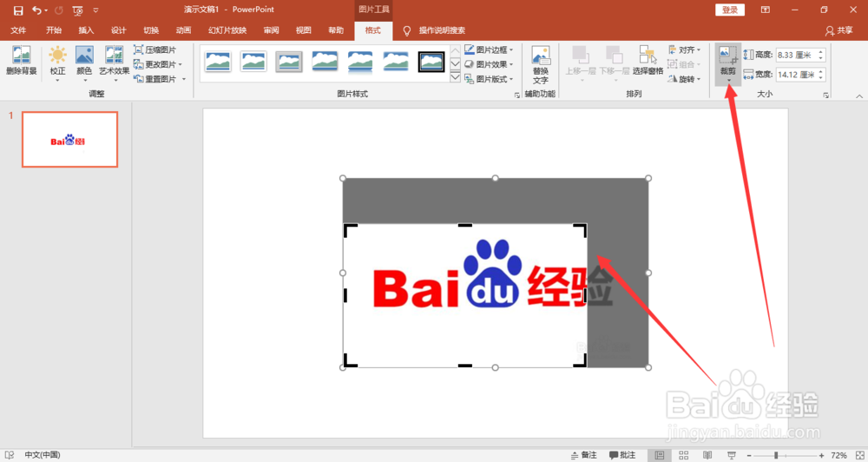Click the zoom slider in status bar
This screenshot has width=868, height=462.
[x=783, y=455]
